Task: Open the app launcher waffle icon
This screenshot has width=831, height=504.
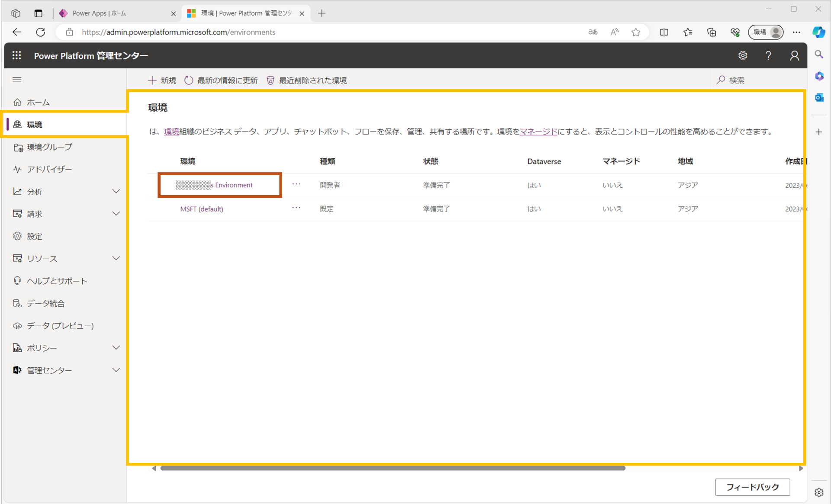Action: [x=17, y=55]
